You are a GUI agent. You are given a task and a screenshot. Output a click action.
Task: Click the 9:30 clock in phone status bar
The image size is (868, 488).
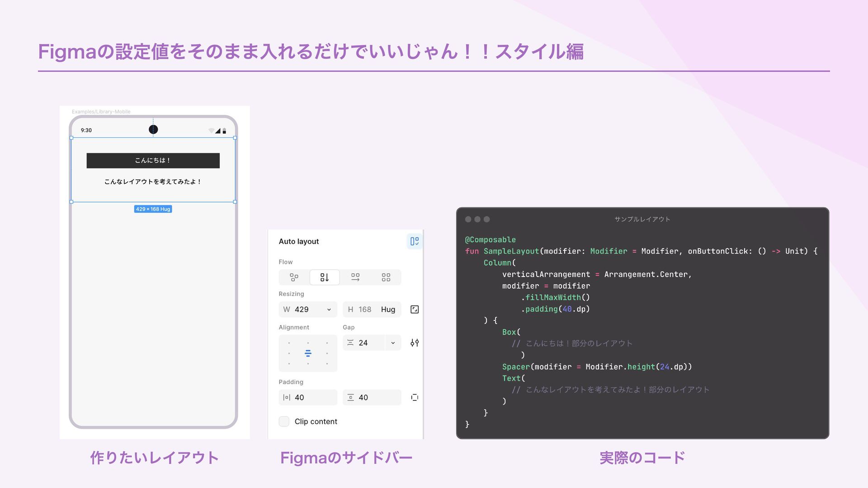click(x=86, y=130)
